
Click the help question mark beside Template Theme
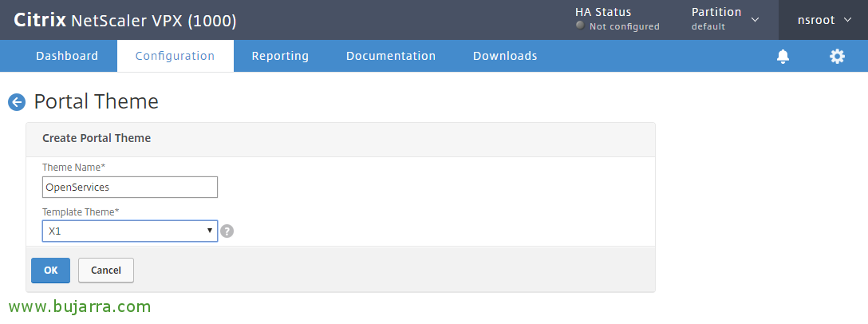click(x=227, y=231)
